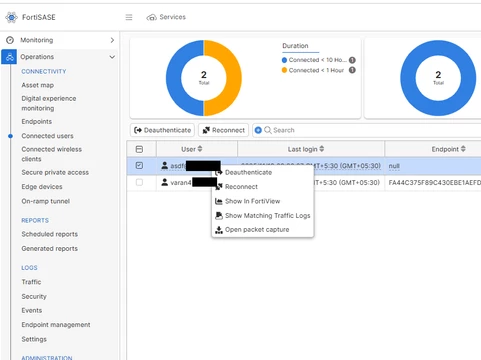Open Generated reports

pos(50,248)
